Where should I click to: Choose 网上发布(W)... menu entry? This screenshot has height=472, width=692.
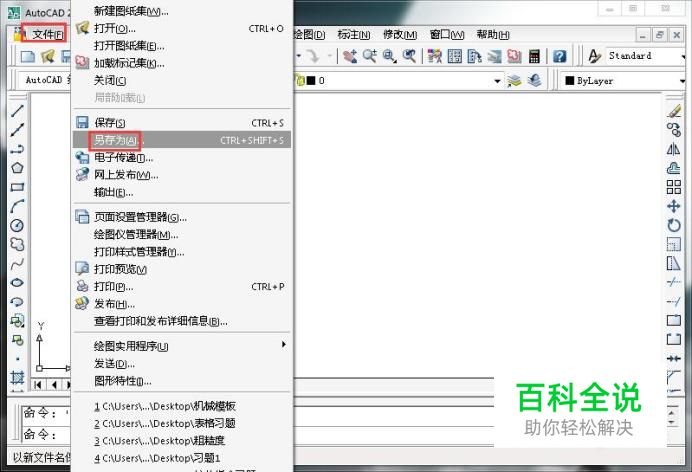pos(182,175)
